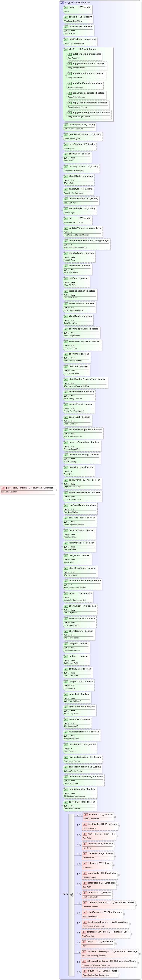Viewport: 142px width, 980px height.
Task: Click 'disableFieldList : boolean' label
Action: pos(82,291)
